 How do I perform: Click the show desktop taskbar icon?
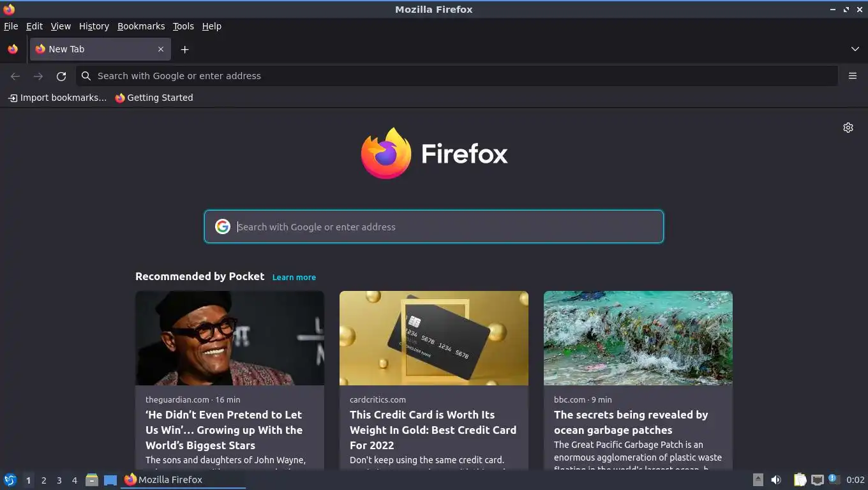point(110,480)
